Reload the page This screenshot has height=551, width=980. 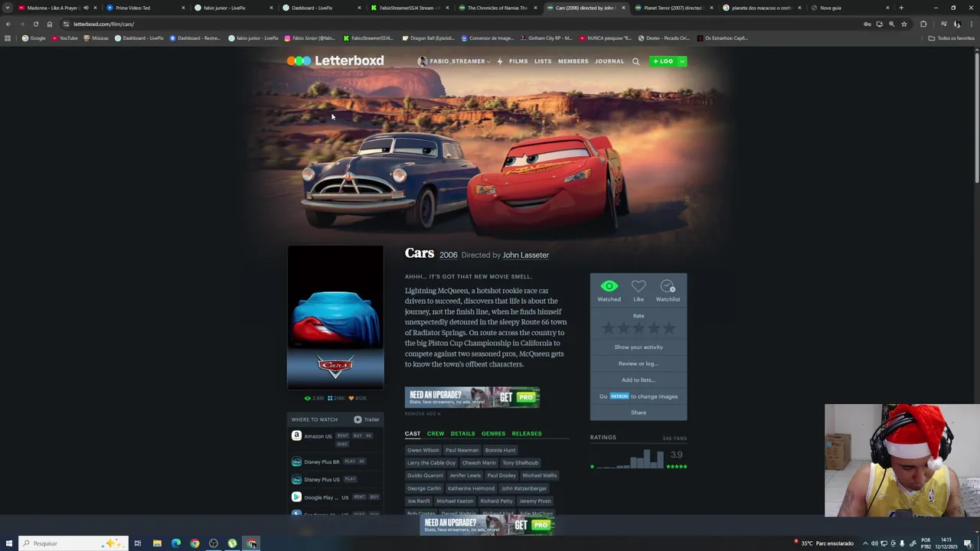36,24
